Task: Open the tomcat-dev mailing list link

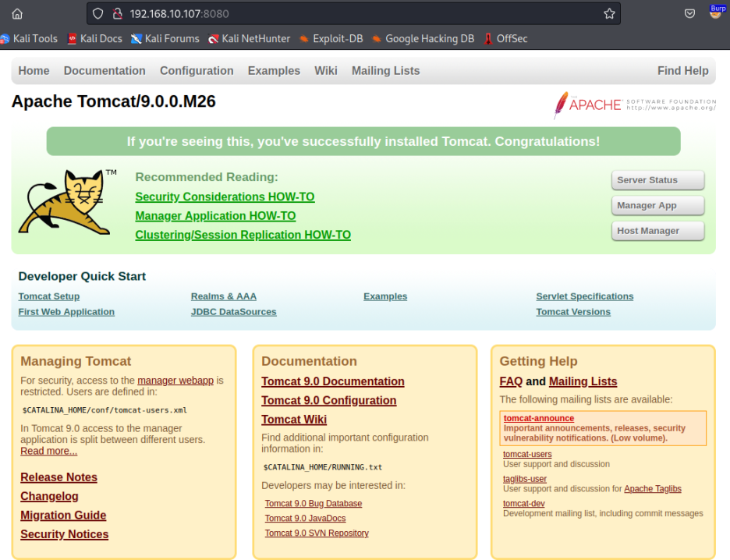Action: pos(524,504)
